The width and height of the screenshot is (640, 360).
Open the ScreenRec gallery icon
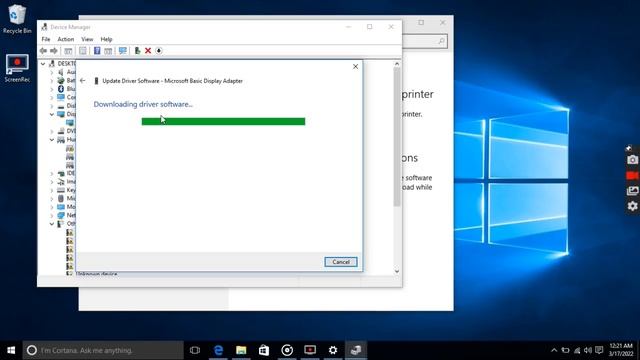pyautogui.click(x=632, y=191)
